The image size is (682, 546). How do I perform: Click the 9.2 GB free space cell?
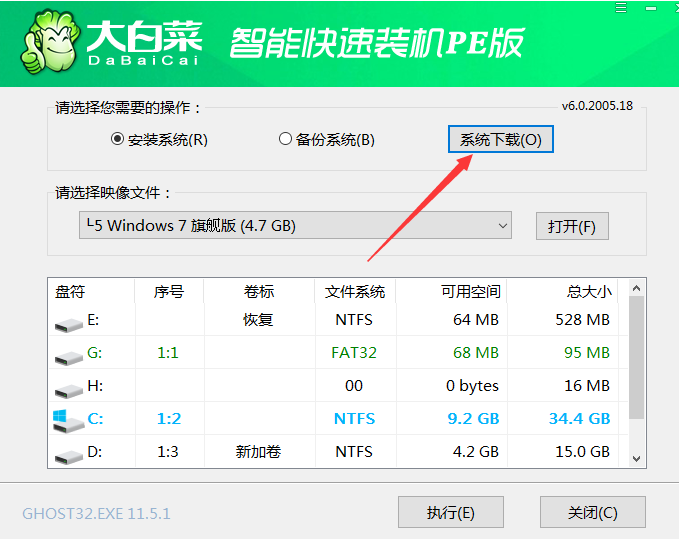[473, 419]
